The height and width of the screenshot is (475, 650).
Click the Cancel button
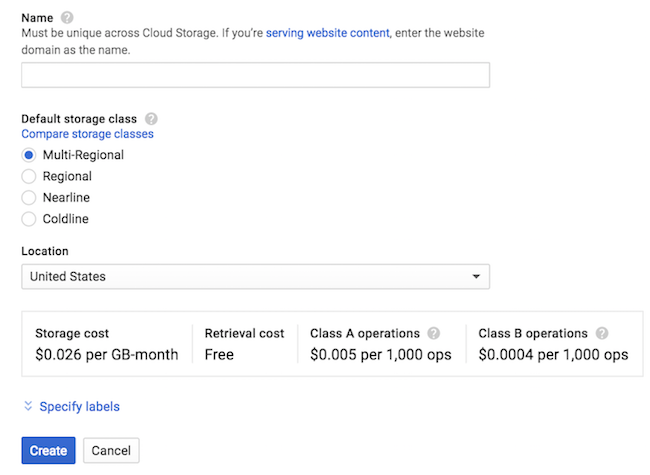[x=111, y=451]
